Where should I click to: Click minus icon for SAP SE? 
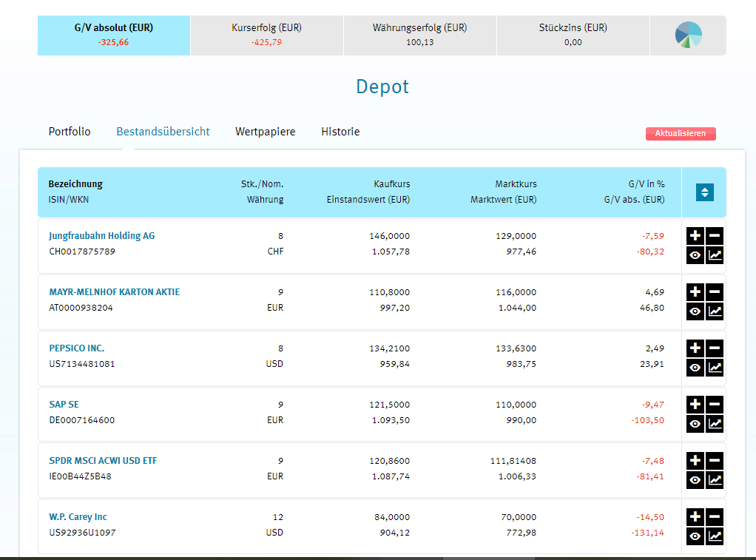(x=715, y=404)
